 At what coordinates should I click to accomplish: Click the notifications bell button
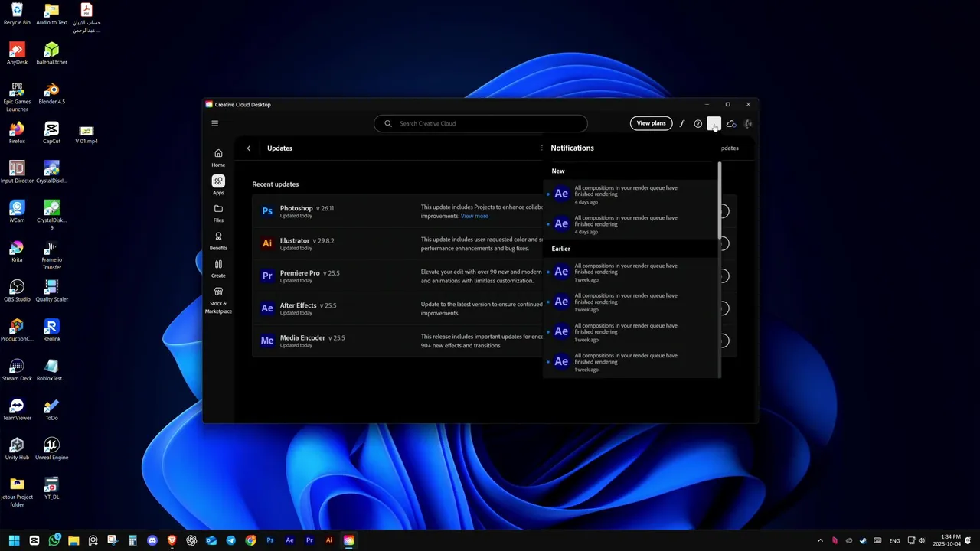pos(714,124)
